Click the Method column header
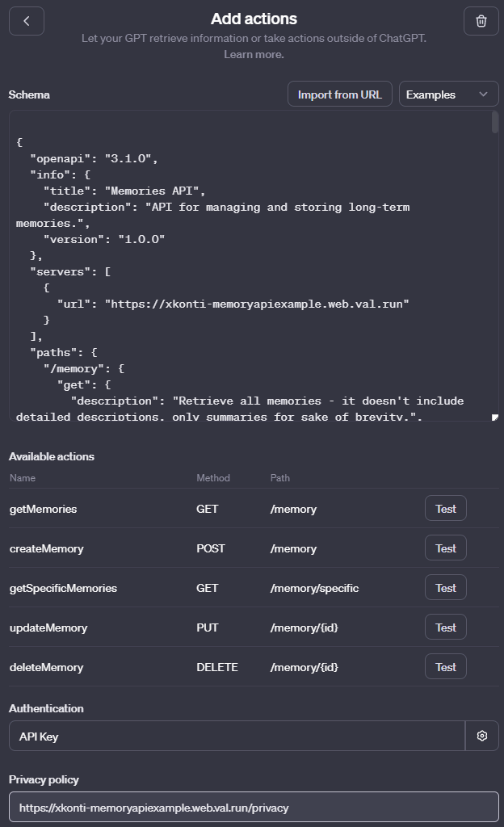Viewport: 504px width, 827px height. pos(212,477)
